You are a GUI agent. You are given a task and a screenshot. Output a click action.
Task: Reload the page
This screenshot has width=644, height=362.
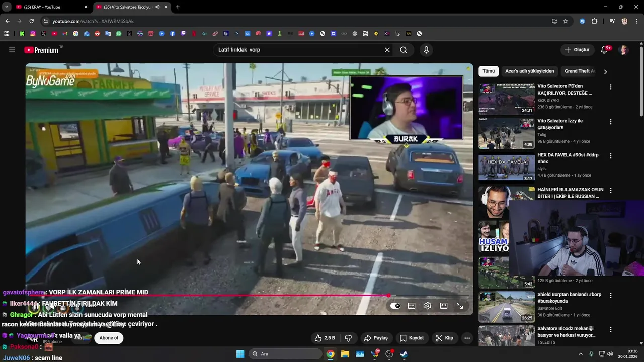(x=31, y=21)
